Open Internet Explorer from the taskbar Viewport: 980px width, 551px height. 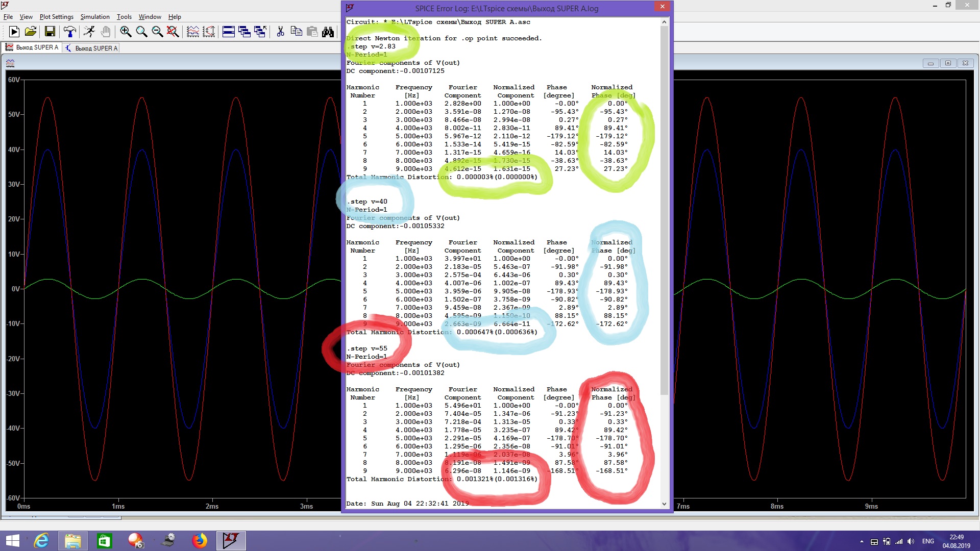coord(41,541)
